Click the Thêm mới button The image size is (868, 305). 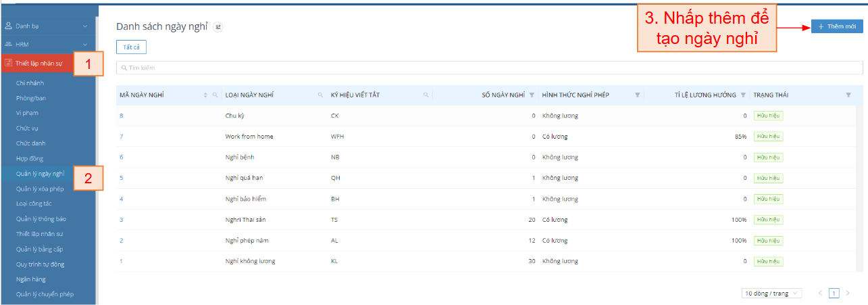click(837, 27)
